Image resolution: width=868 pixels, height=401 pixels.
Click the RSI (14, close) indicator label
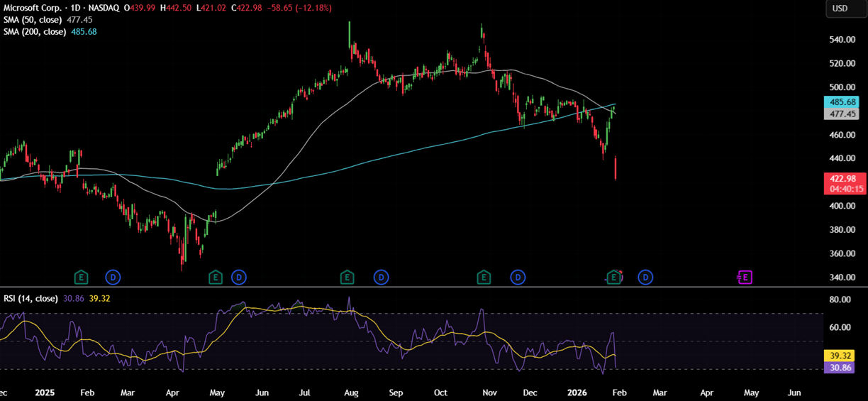click(31, 299)
